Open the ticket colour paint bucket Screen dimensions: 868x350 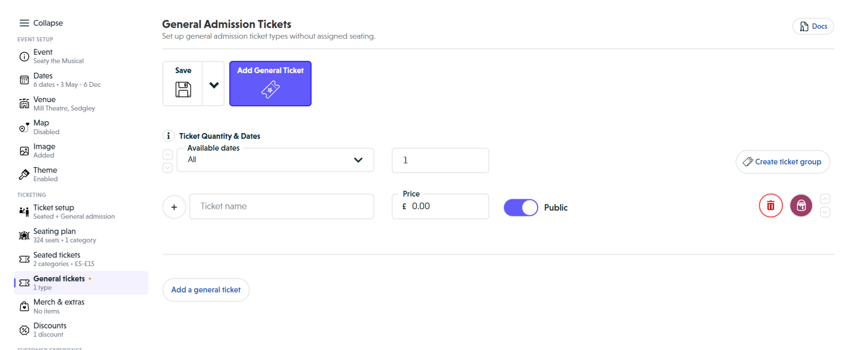pyautogui.click(x=801, y=205)
